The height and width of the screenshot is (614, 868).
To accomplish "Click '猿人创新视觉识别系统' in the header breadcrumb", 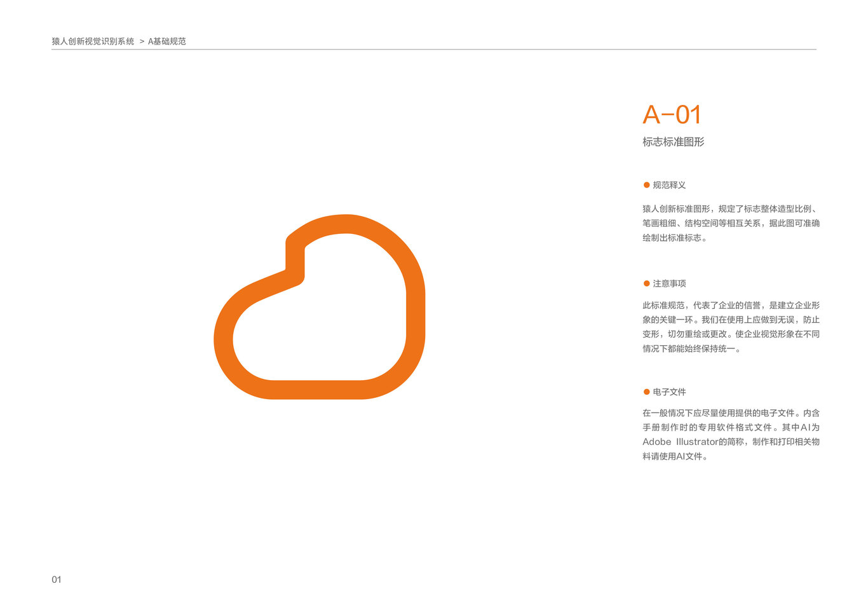I will tap(93, 41).
